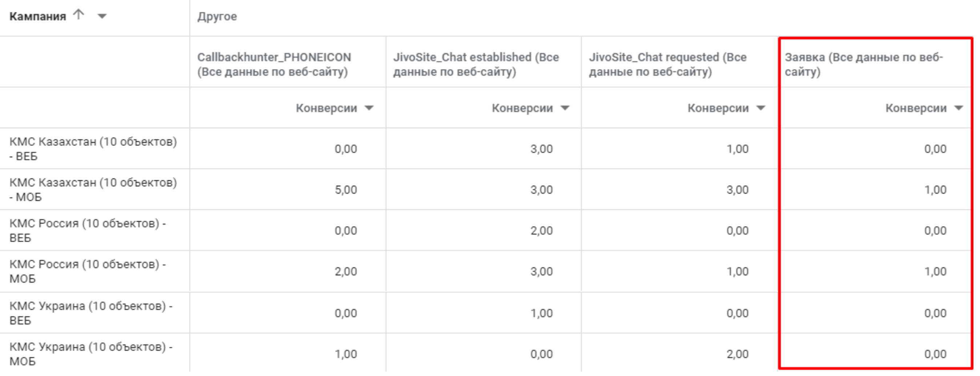The height and width of the screenshot is (376, 980).
Task: Click Callbackhunter value 5,00 for Казахстан МОБ
Action: pyautogui.click(x=346, y=190)
